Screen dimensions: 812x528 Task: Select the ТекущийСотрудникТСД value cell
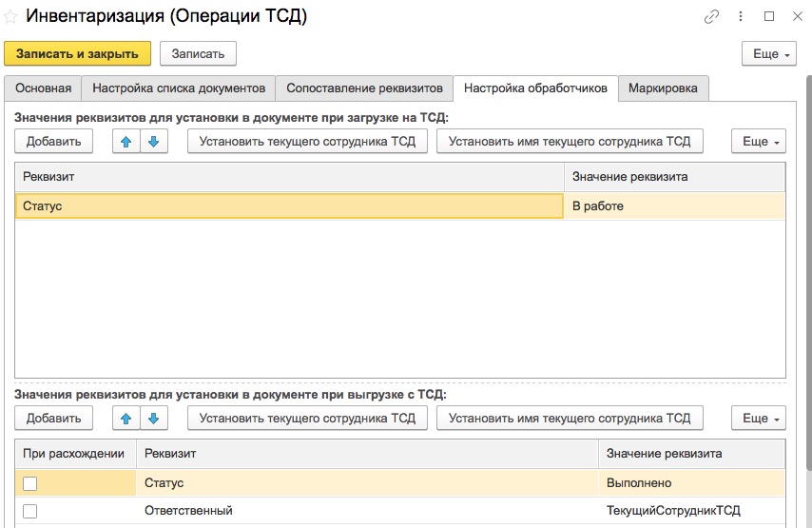692,511
